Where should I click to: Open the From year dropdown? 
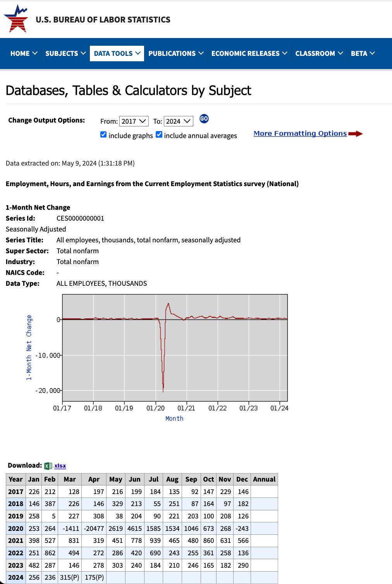(x=134, y=121)
